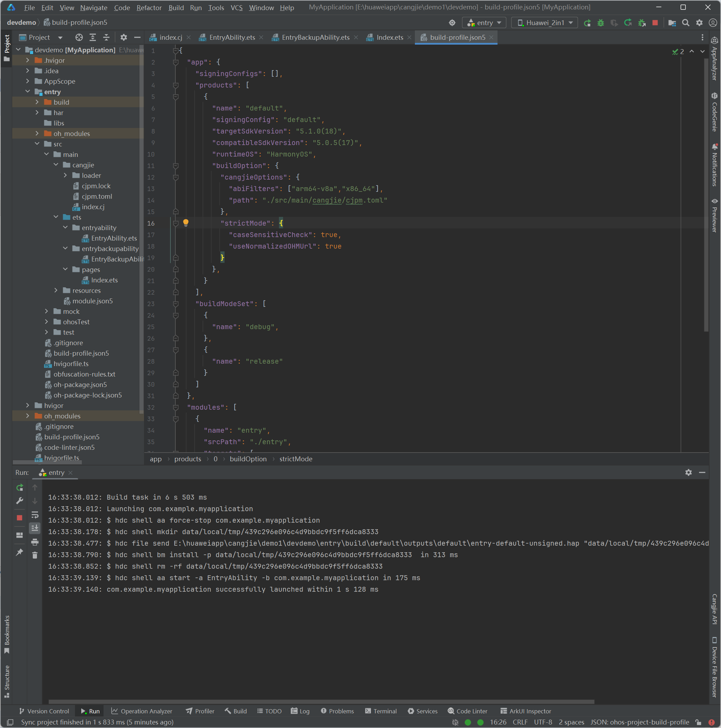Print the Run console output
This screenshot has height=728, width=721.
point(35,542)
